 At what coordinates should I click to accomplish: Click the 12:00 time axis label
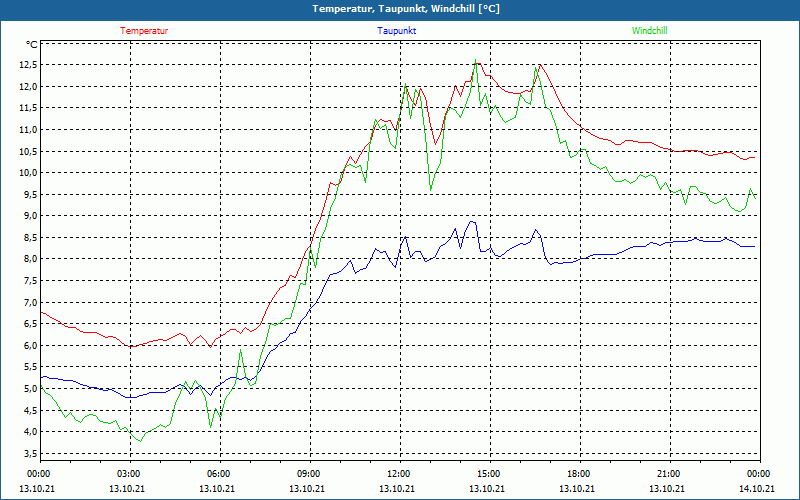pyautogui.click(x=398, y=474)
